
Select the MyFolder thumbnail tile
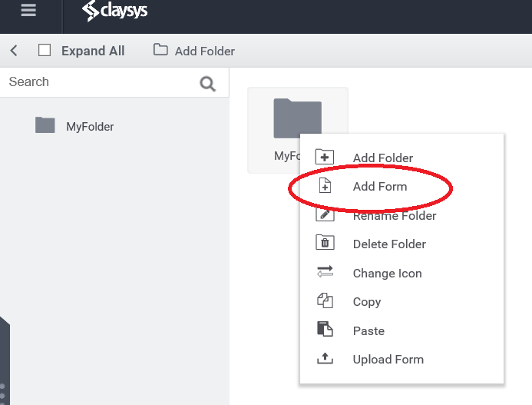tap(298, 130)
